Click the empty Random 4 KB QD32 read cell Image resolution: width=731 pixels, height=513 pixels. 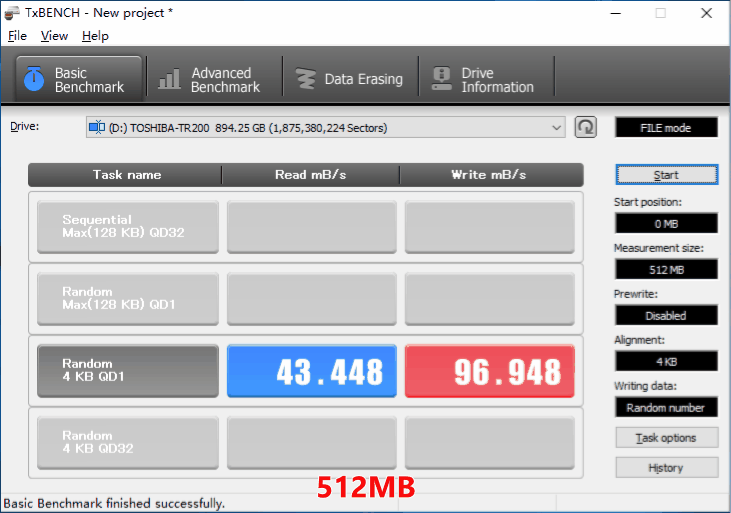click(312, 443)
